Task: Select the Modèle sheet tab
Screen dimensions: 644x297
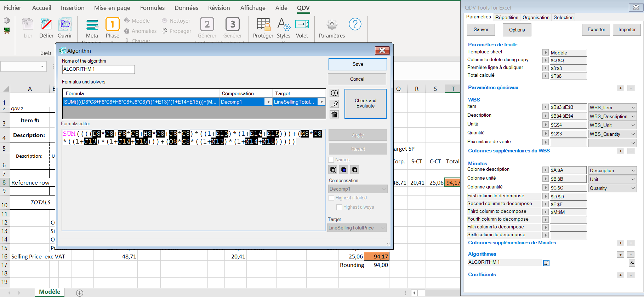Action: [50, 292]
